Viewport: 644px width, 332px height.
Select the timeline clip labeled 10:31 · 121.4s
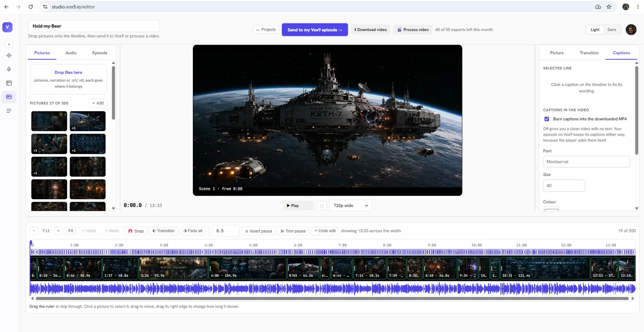coord(545,268)
